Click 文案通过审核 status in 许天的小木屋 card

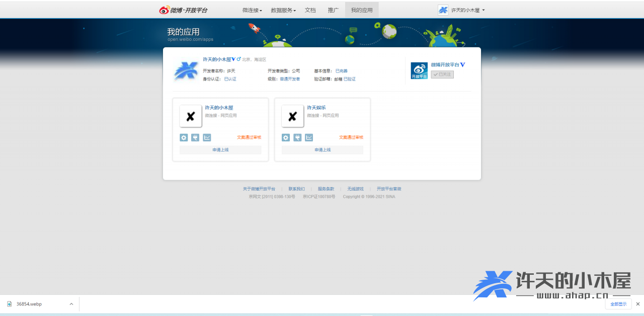click(249, 137)
